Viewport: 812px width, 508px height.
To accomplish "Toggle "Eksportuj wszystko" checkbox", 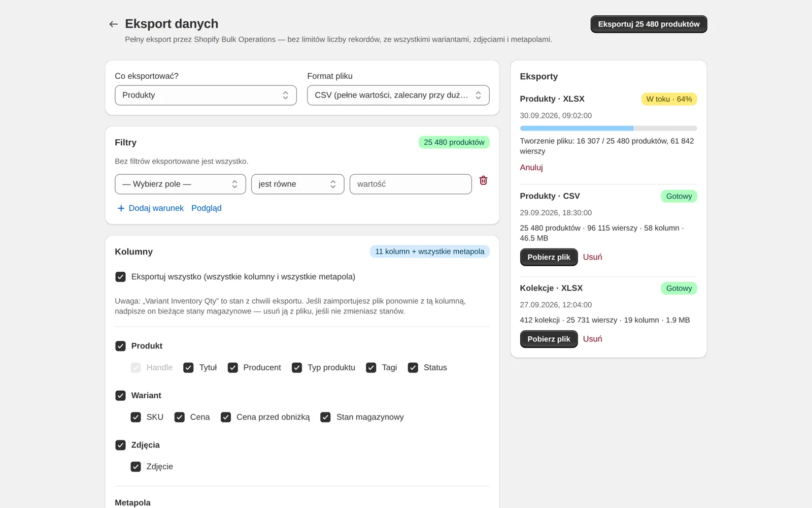I will (120, 277).
